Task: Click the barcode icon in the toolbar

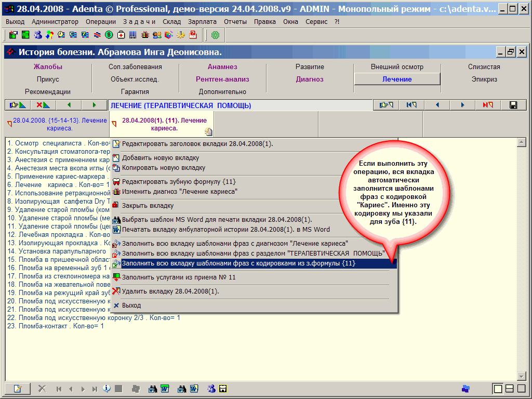Action: pos(133,35)
